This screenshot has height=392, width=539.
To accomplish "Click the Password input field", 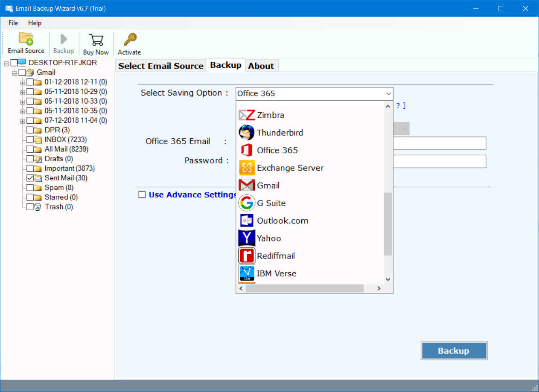I will point(440,161).
